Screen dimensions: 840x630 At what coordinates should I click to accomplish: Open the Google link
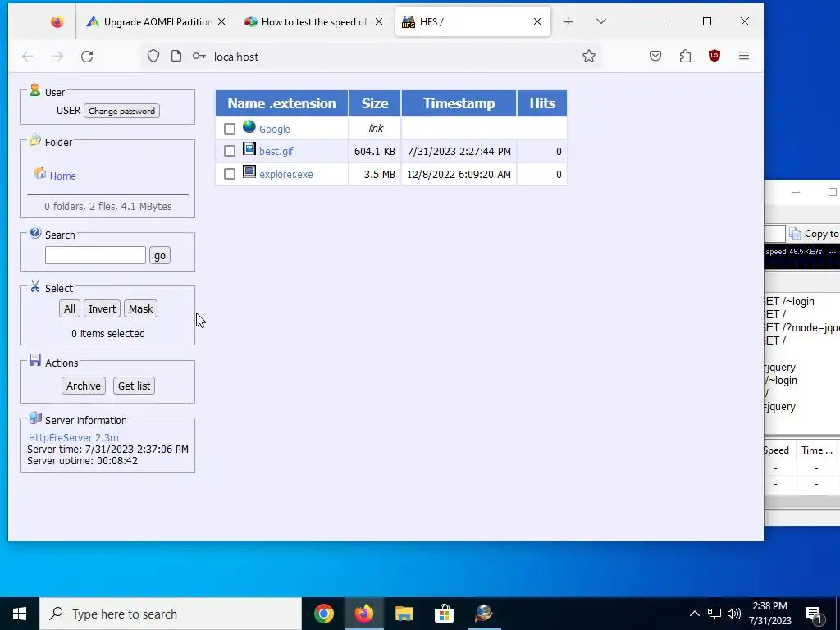274,129
